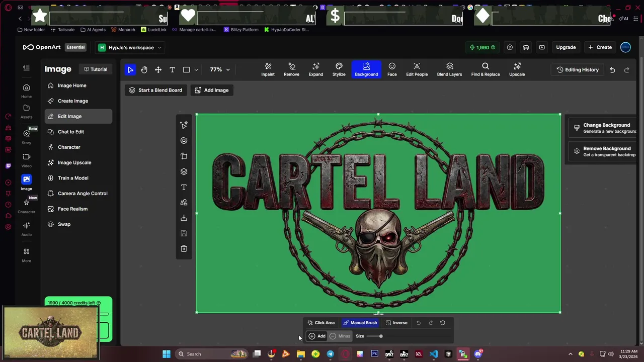The height and width of the screenshot is (362, 644).
Task: Click the Create button
Action: (x=600, y=47)
